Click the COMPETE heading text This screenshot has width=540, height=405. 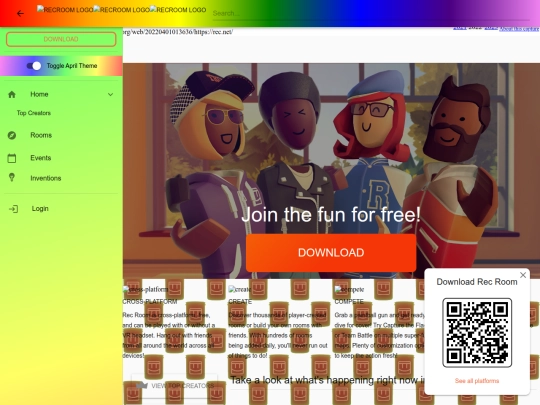pyautogui.click(x=349, y=302)
